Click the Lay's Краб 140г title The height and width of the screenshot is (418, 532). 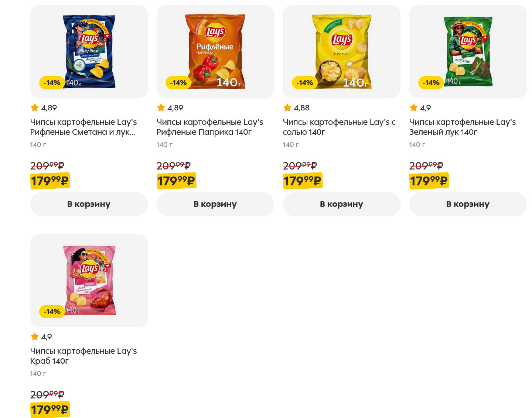coord(83,356)
